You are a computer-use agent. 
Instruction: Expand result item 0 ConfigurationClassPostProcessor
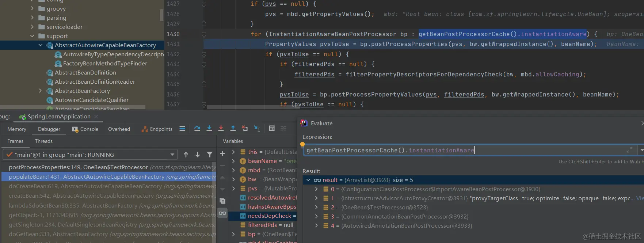[x=316, y=189]
